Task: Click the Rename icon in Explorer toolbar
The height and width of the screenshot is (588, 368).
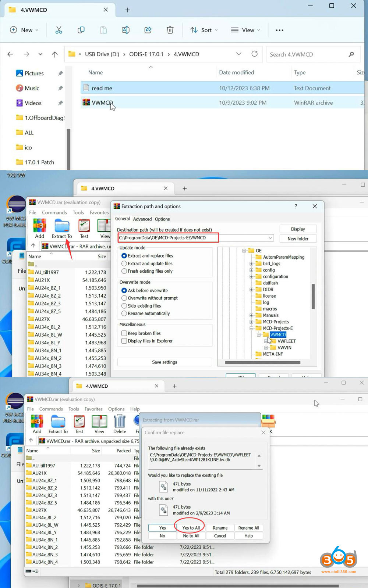Action: [125, 30]
